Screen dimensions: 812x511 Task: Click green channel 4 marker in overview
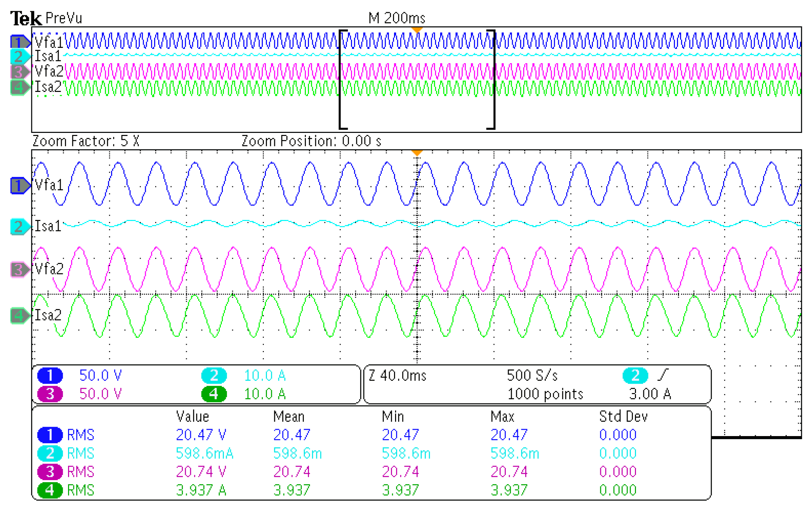pyautogui.click(x=18, y=87)
